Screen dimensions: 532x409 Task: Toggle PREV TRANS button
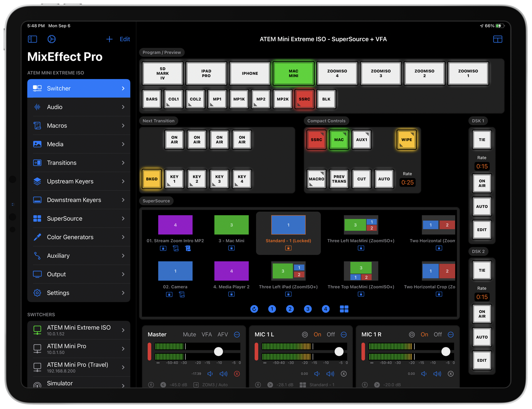pyautogui.click(x=339, y=179)
